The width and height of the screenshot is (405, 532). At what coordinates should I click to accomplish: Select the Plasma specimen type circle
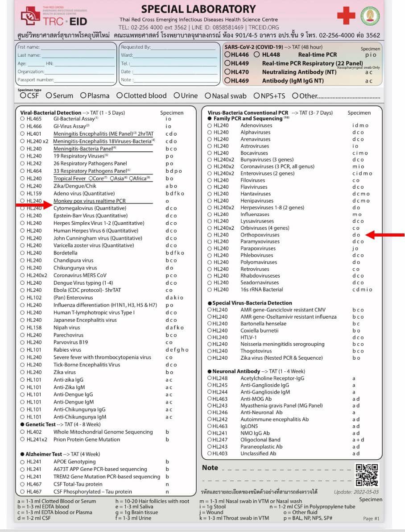(x=83, y=96)
